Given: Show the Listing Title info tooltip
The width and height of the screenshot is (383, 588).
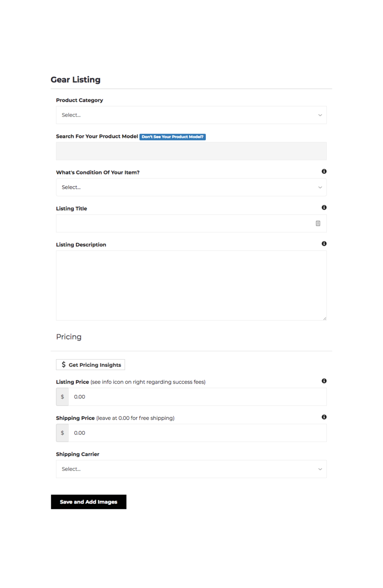Looking at the screenshot, I should tap(324, 208).
